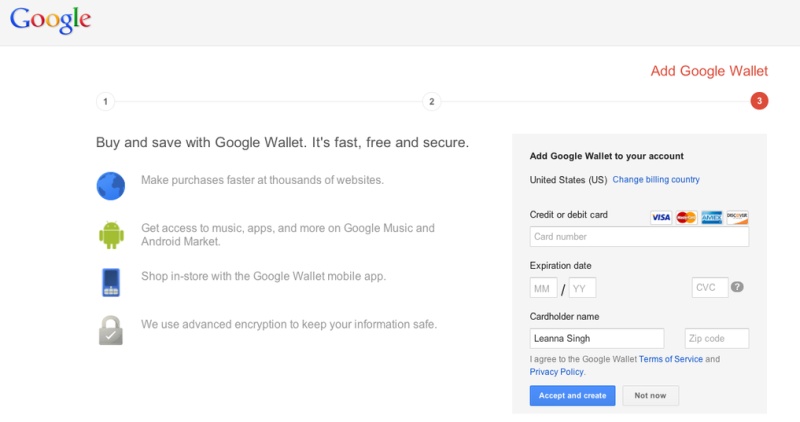The height and width of the screenshot is (422, 800).
Task: Click the CVC input field
Action: pos(710,288)
